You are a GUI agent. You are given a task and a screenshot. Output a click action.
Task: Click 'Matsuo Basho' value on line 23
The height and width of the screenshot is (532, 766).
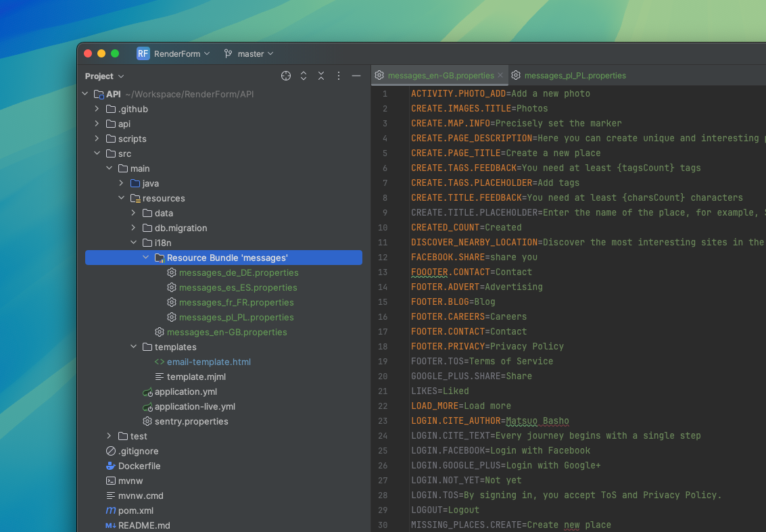(x=537, y=420)
